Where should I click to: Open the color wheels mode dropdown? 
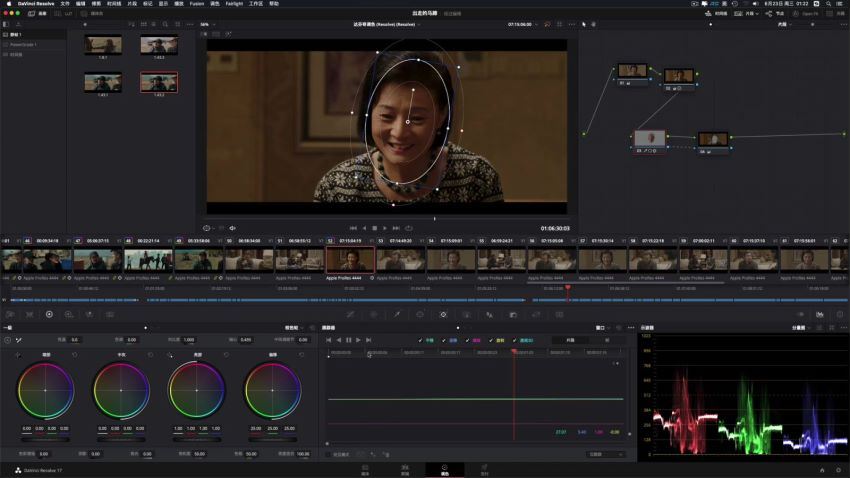(293, 328)
